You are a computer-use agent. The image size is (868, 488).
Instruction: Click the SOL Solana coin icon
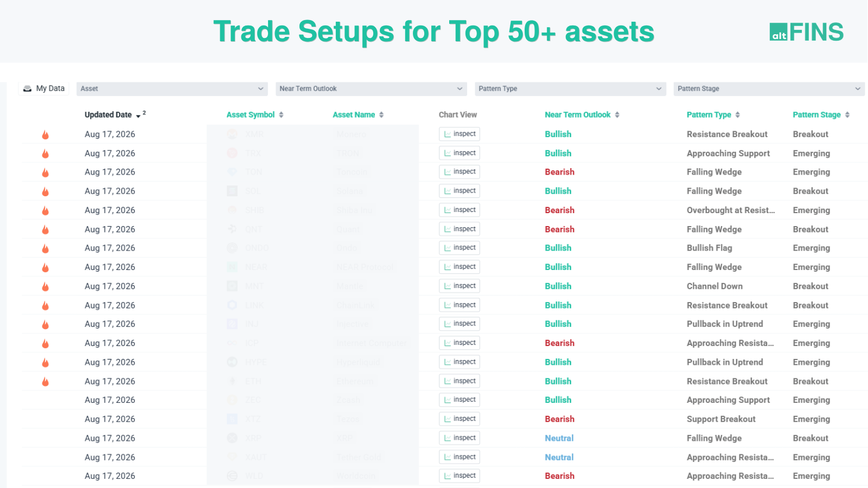click(x=232, y=191)
